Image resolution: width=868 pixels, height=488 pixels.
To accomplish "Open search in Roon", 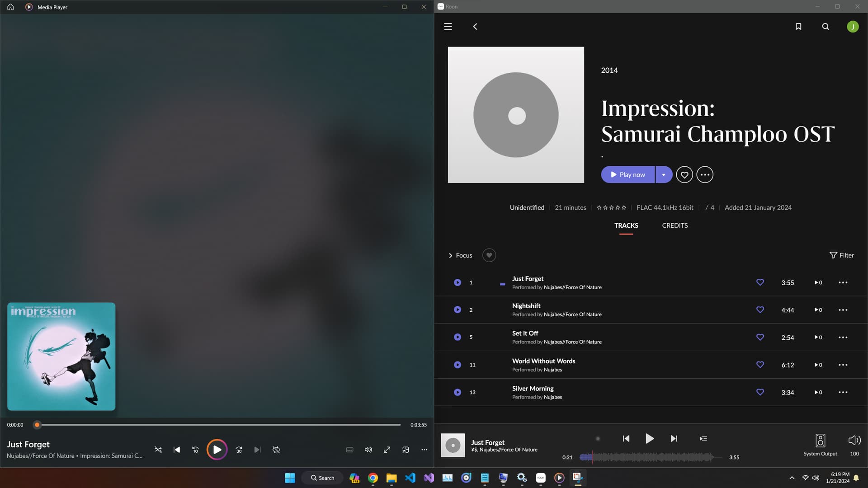I will (x=826, y=27).
